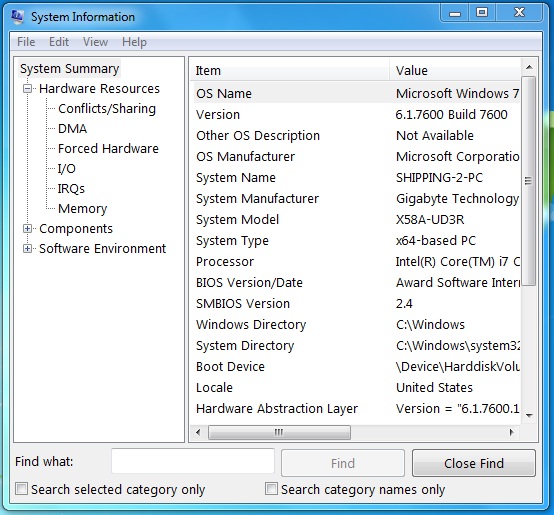Open the Conflicts/Sharing category
This screenshot has width=554, height=515.
(107, 108)
